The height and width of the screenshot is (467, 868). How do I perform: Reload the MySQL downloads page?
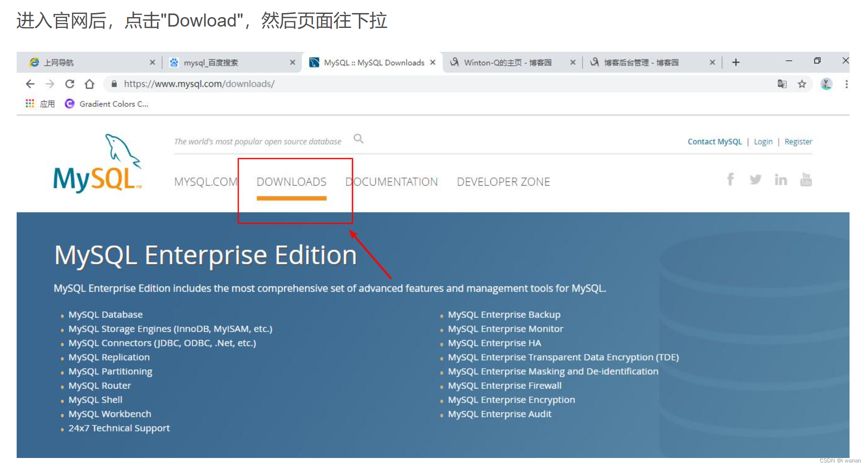click(70, 84)
